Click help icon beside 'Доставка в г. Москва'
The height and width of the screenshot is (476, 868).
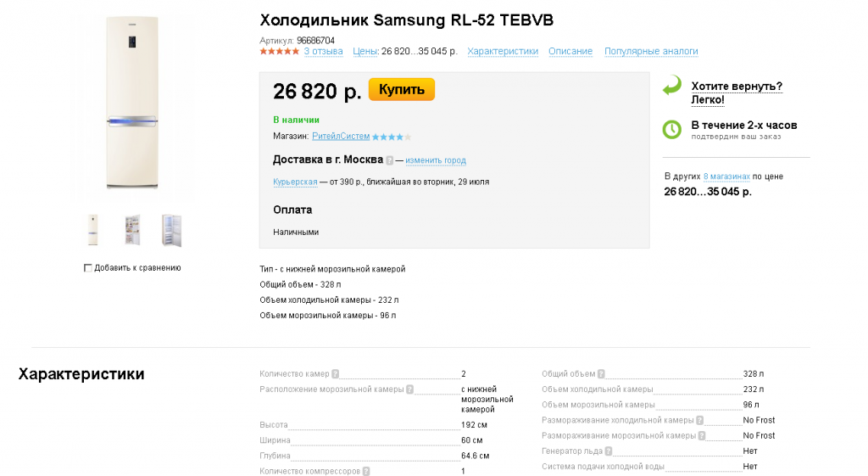click(390, 160)
